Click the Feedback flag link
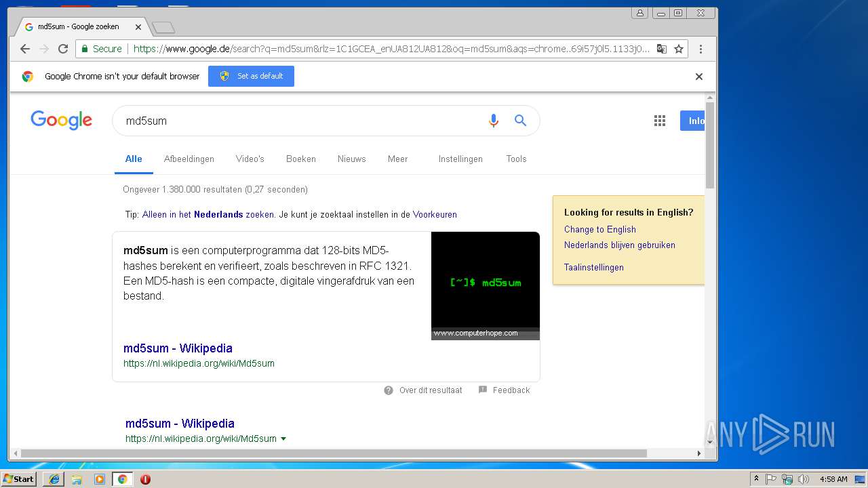Image resolution: width=868 pixels, height=488 pixels. click(x=505, y=390)
